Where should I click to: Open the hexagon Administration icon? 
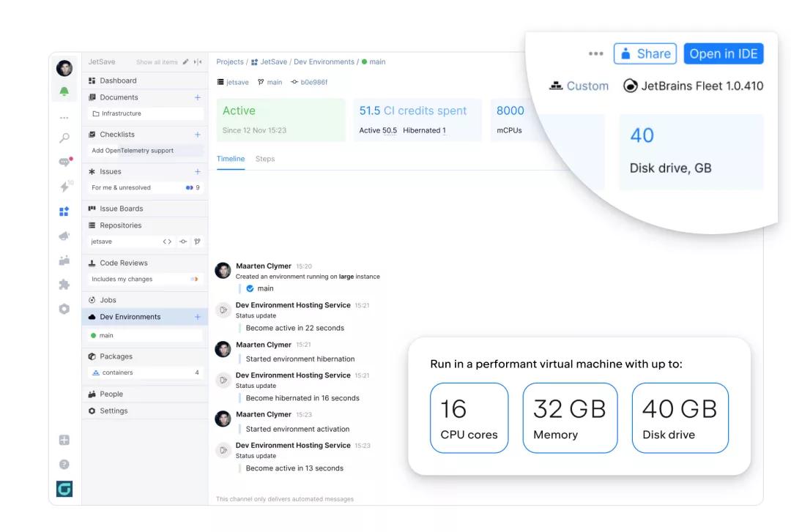pos(64,309)
